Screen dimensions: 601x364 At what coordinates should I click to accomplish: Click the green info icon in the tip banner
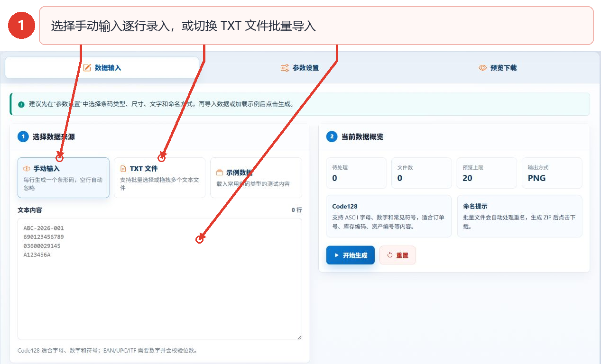pos(21,104)
